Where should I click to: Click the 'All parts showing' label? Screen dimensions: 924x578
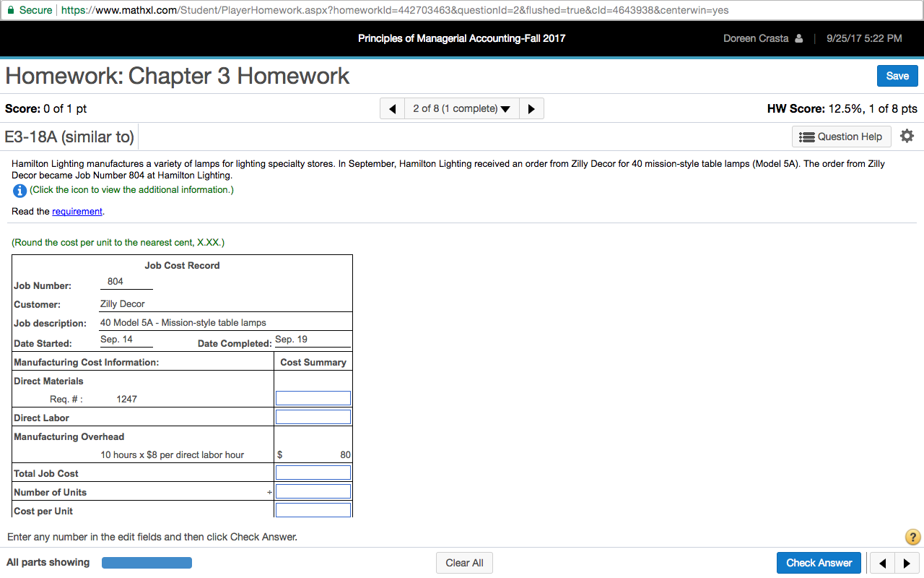48,562
